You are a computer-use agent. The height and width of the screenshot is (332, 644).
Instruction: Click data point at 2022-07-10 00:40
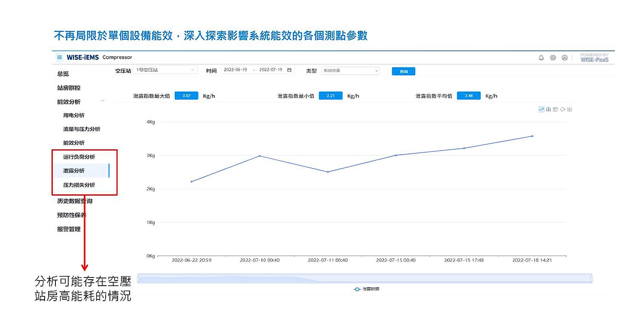[x=260, y=156]
